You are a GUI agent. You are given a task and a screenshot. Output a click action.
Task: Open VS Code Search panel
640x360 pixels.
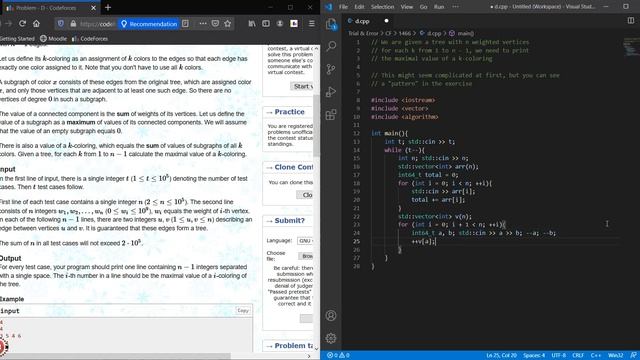pos(331,46)
